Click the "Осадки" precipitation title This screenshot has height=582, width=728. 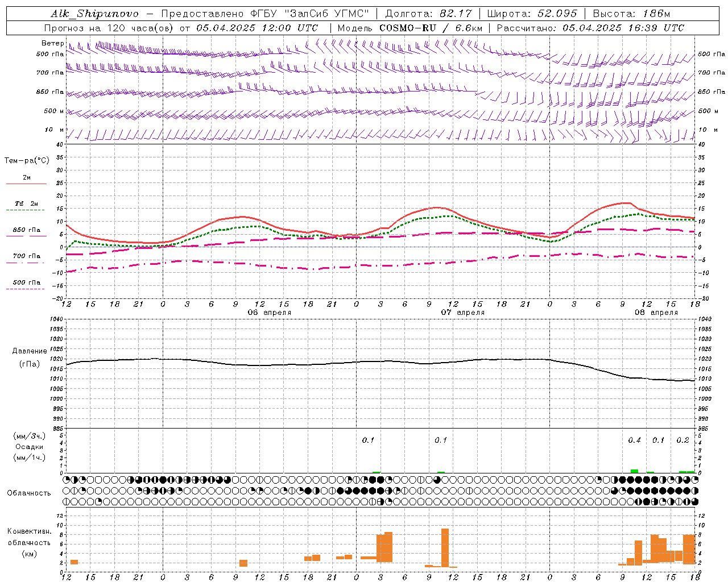[30, 447]
